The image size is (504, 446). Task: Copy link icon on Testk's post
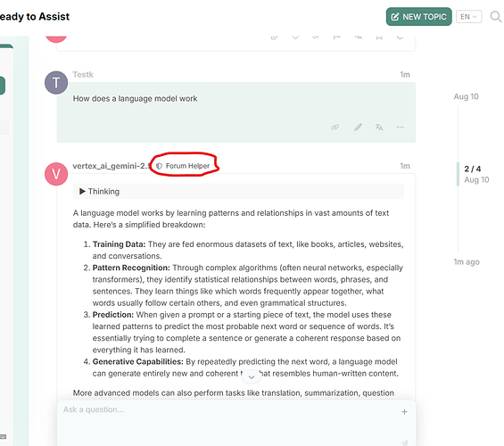[335, 128]
